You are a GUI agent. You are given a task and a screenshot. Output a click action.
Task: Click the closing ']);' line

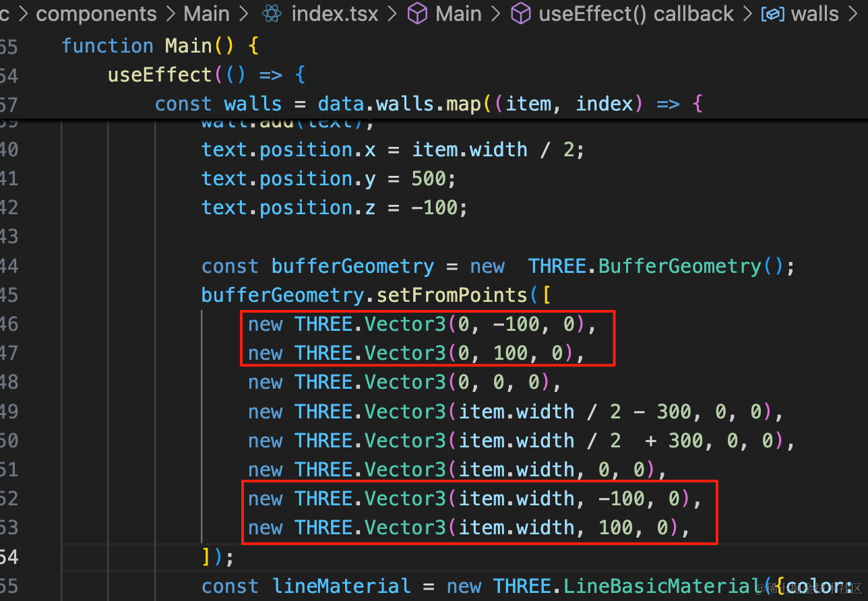[x=218, y=557]
